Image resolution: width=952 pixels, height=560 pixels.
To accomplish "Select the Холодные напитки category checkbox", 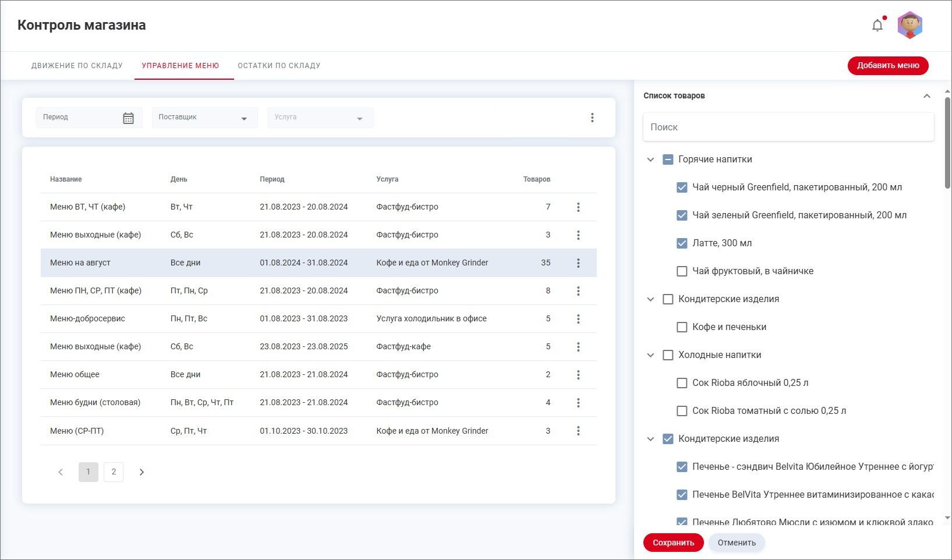I will pos(668,355).
